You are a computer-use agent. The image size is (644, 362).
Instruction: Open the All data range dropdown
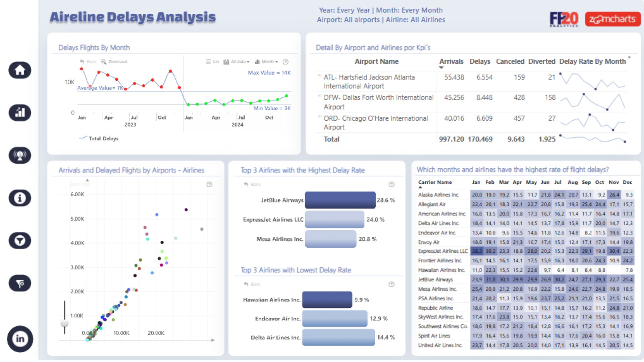coord(236,62)
